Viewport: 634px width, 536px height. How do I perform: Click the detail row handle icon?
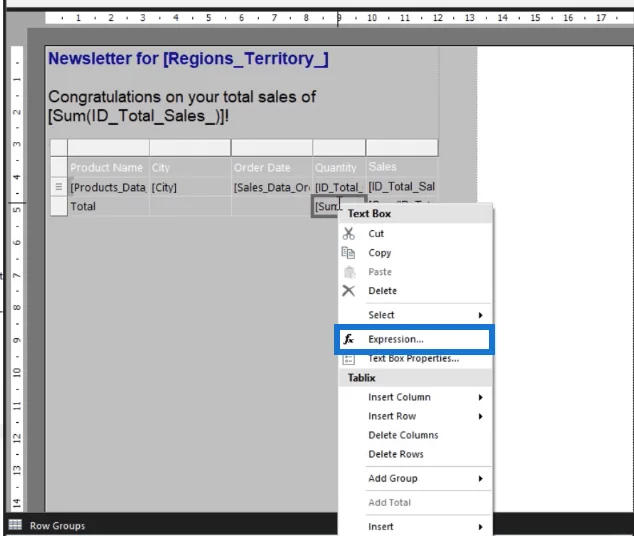(x=59, y=187)
